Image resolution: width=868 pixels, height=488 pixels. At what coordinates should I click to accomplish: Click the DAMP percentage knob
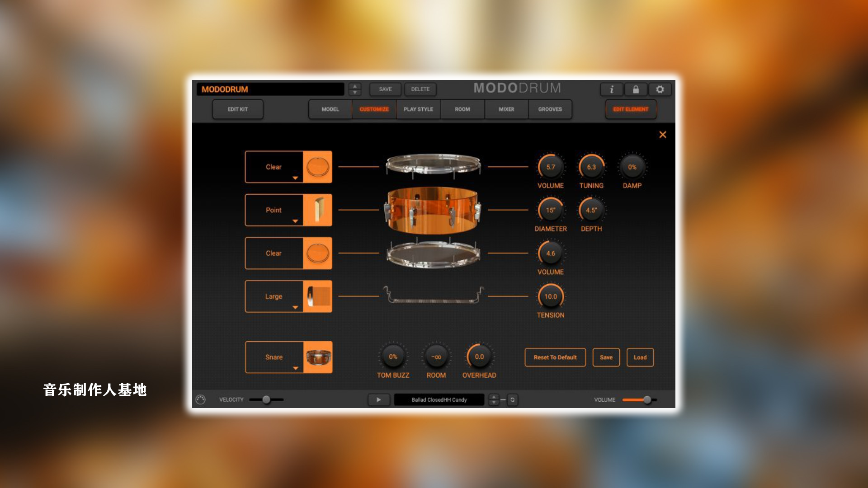(631, 167)
